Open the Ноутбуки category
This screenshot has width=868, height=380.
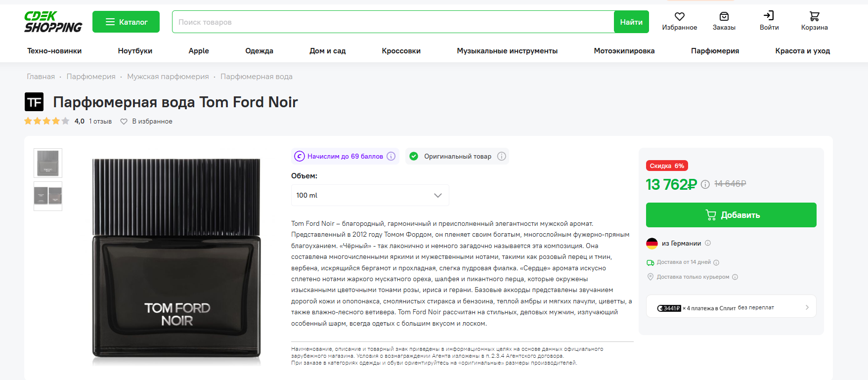[x=135, y=51]
